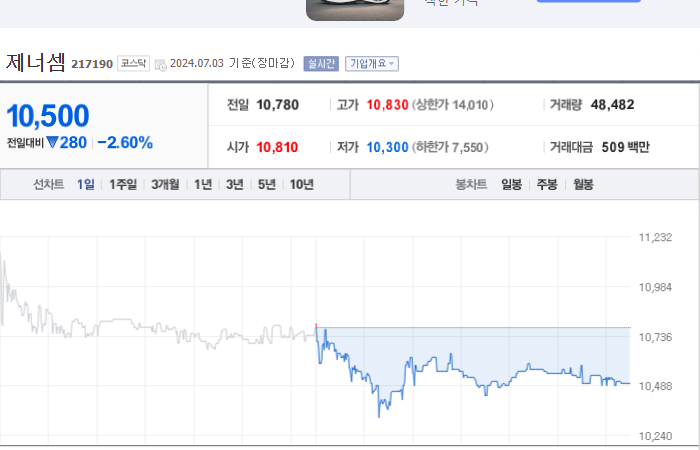Click the y-axis label 10,984
Image resolution: width=700 pixels, height=450 pixels.
(655, 288)
